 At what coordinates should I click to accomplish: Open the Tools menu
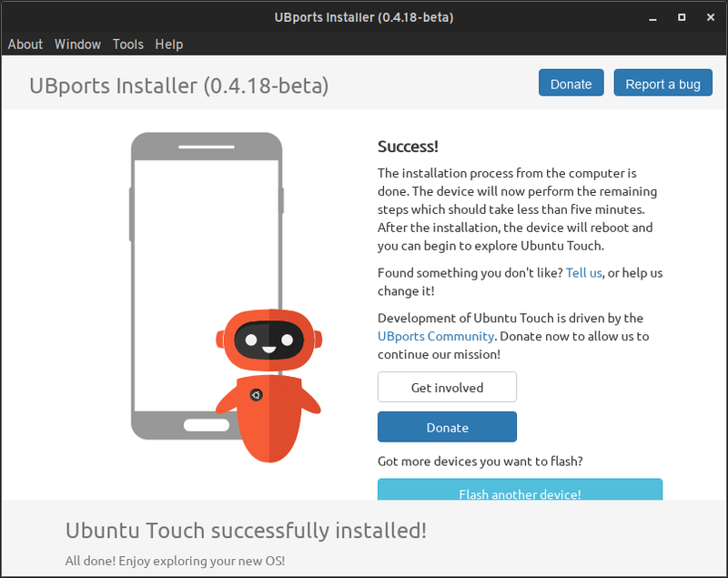point(128,44)
